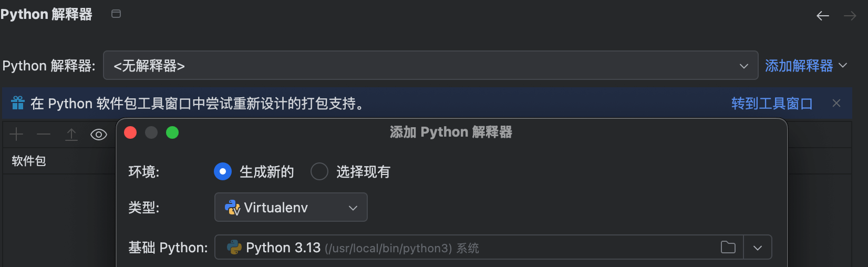This screenshot has height=267, width=868.
Task: Click the upgrade package up-arrow icon
Action: tap(71, 135)
